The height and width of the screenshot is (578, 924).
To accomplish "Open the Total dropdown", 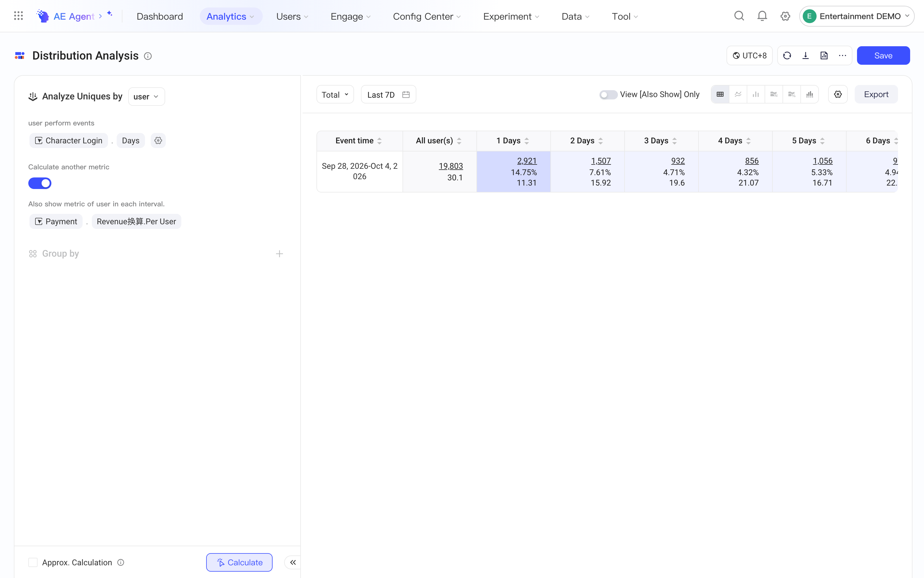I will point(335,95).
